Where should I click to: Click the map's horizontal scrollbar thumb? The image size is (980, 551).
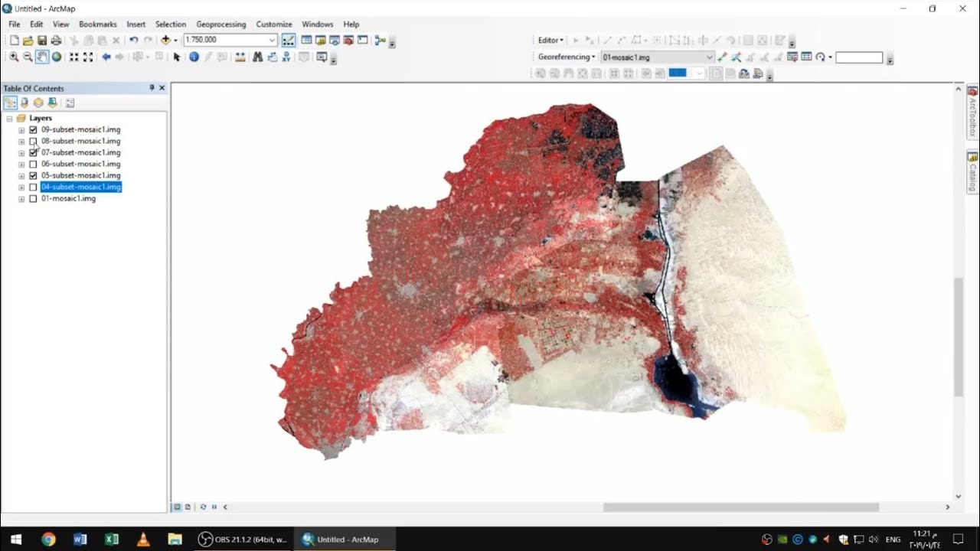740,507
